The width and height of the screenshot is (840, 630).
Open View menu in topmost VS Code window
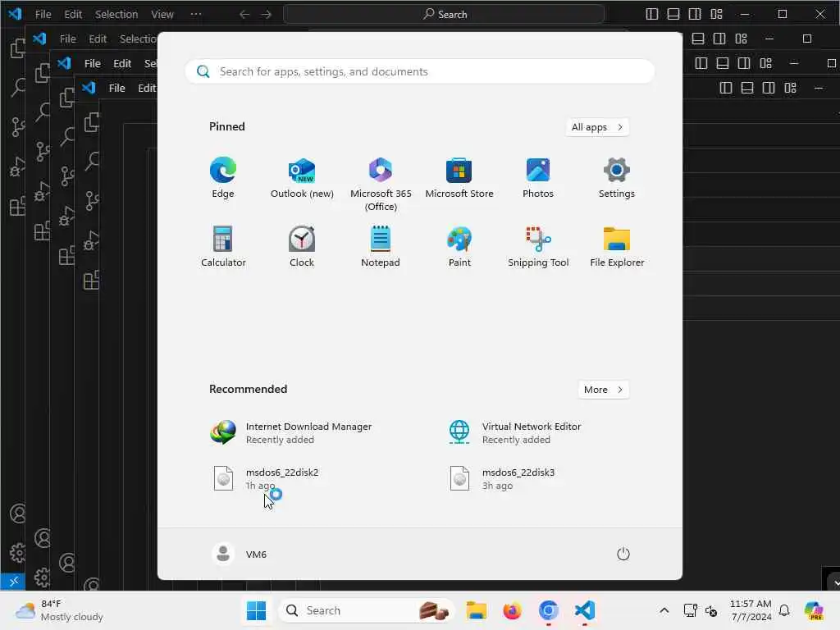click(162, 15)
